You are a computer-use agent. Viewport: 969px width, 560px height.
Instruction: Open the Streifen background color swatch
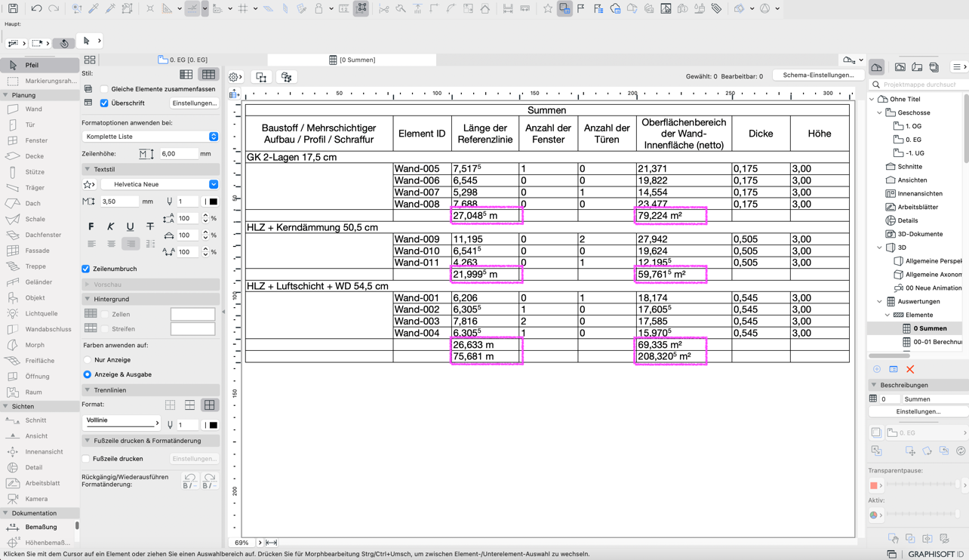pyautogui.click(x=193, y=329)
